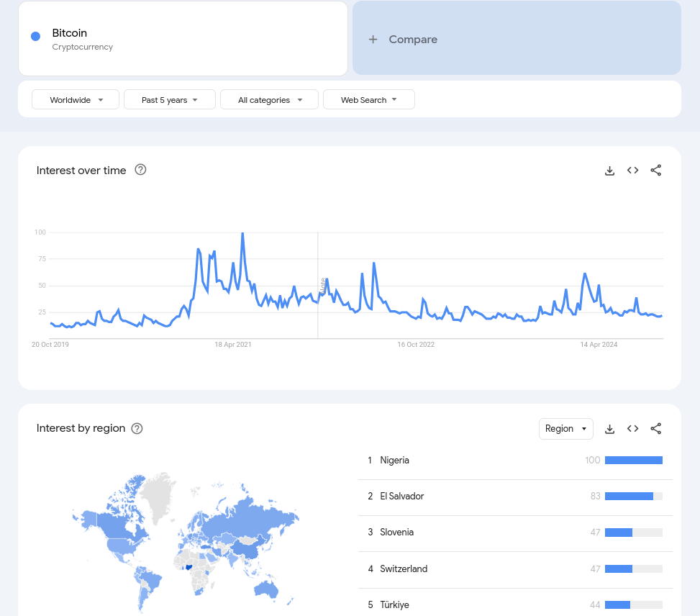Open the Web Search type dropdown
Screen dimensions: 700x616
pyautogui.click(x=368, y=100)
